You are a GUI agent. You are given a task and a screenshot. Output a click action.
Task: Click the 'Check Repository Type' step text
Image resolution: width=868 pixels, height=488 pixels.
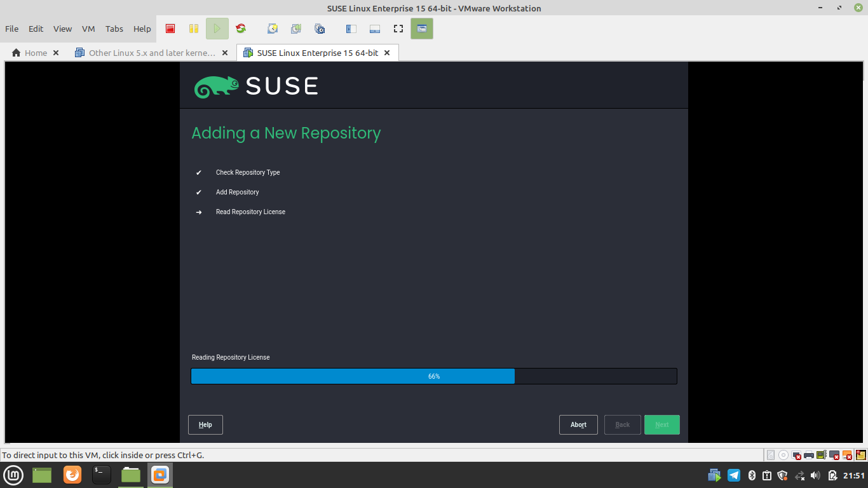pyautogui.click(x=248, y=172)
